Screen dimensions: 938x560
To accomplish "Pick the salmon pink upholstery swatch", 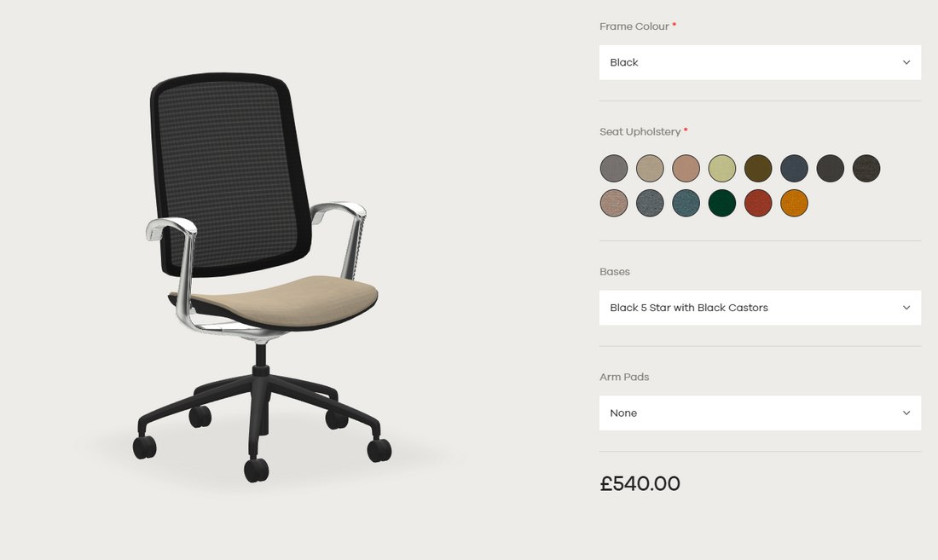I will [x=686, y=168].
